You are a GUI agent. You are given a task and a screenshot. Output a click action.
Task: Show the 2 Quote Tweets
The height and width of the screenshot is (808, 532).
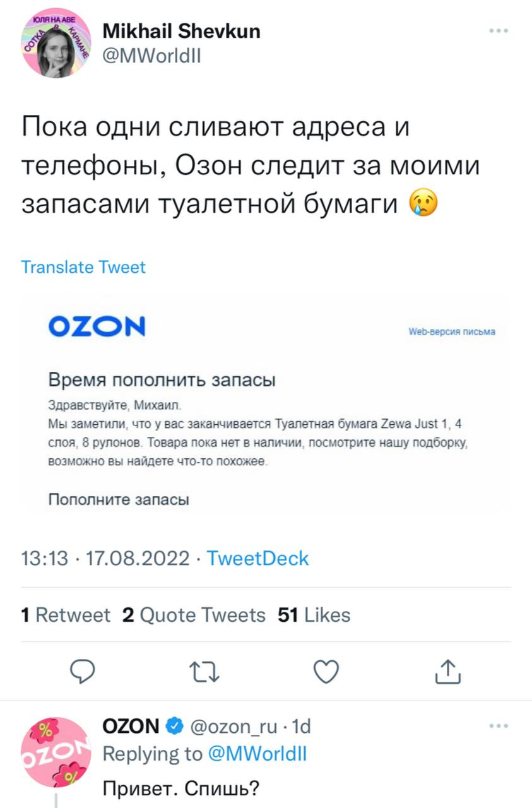click(x=194, y=615)
